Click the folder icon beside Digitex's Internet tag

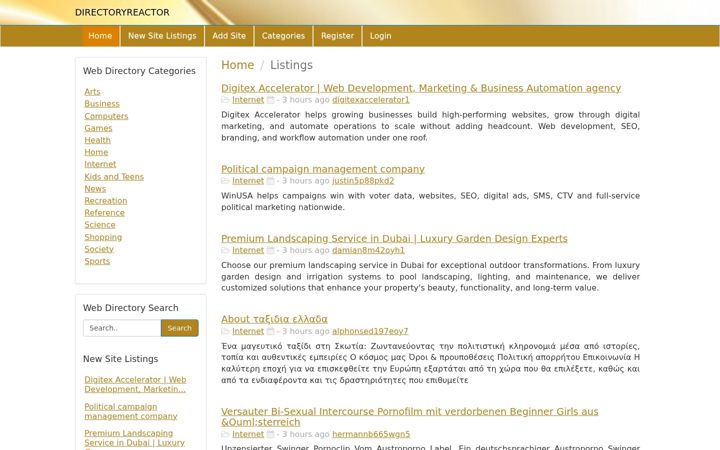point(225,100)
